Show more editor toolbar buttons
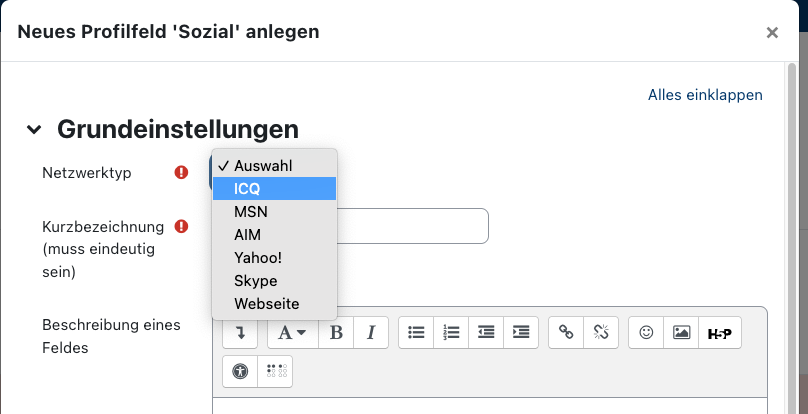808x414 pixels. point(240,333)
